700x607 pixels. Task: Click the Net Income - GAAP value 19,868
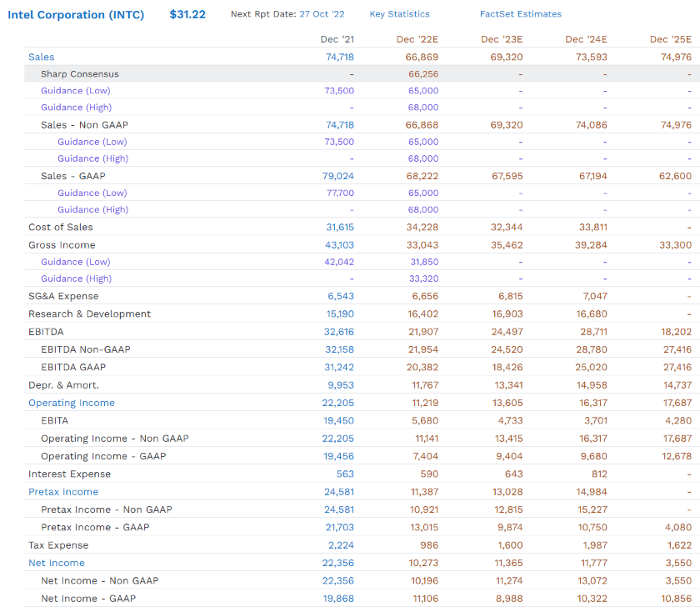click(338, 599)
